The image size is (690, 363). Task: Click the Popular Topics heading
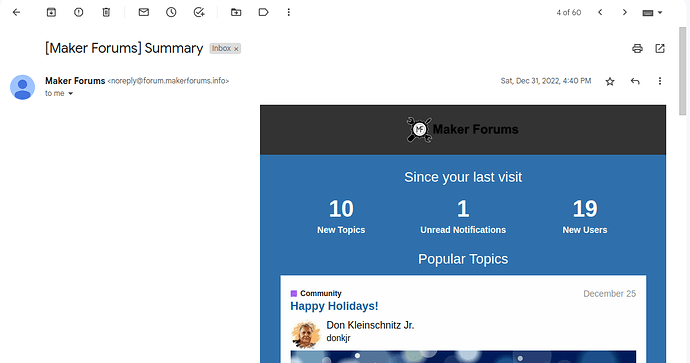(x=463, y=259)
